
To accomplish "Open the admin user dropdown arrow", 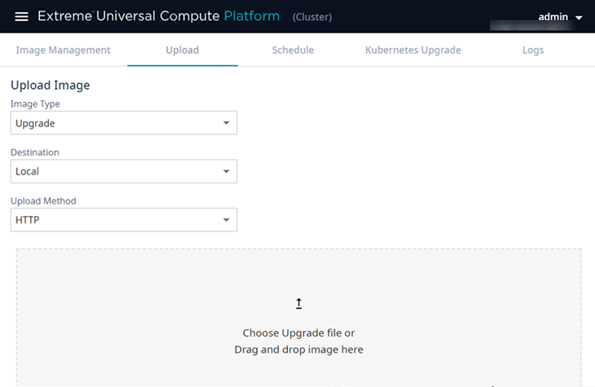I will 579,17.
